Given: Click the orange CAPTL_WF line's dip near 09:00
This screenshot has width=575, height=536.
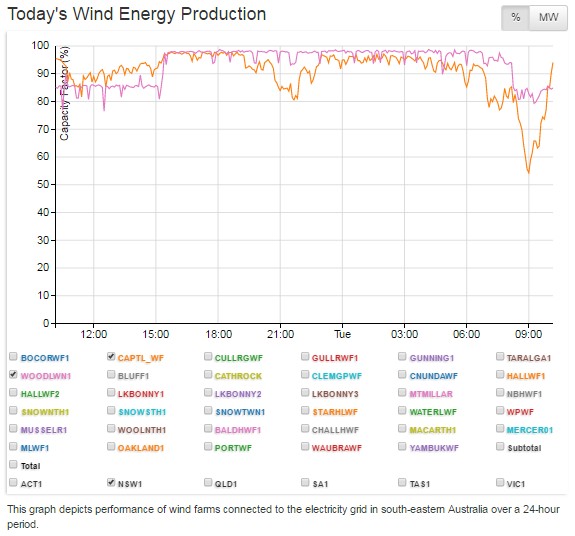Looking at the screenshot, I should tap(528, 172).
